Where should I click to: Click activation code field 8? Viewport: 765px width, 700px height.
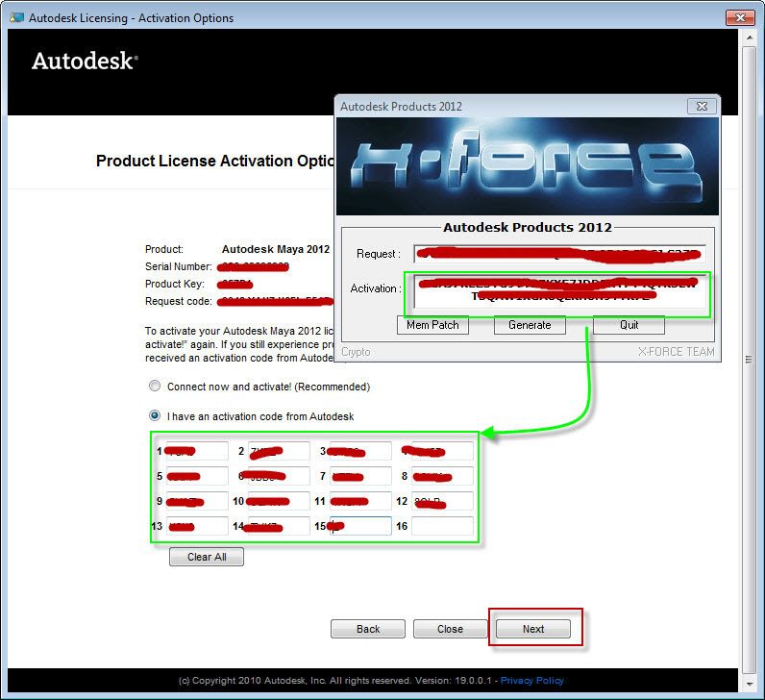click(442, 476)
